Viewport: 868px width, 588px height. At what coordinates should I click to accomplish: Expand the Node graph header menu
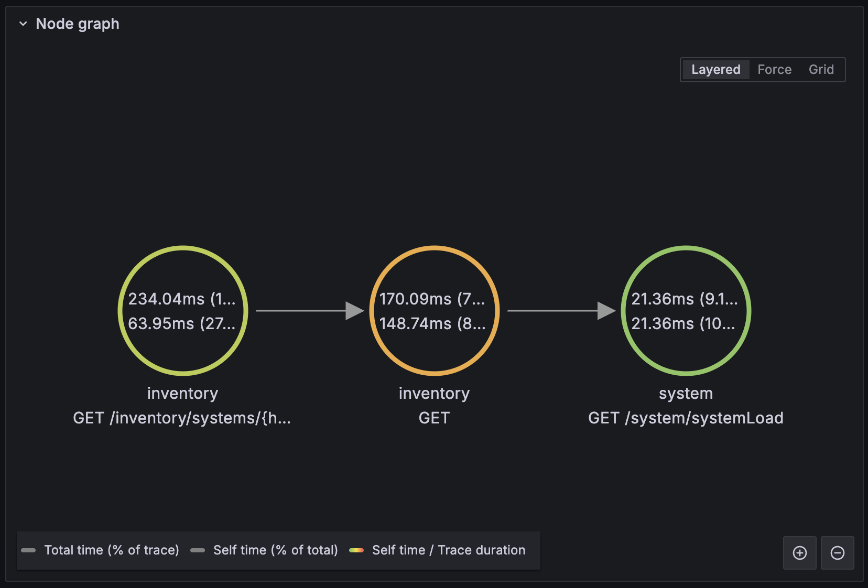[77, 23]
